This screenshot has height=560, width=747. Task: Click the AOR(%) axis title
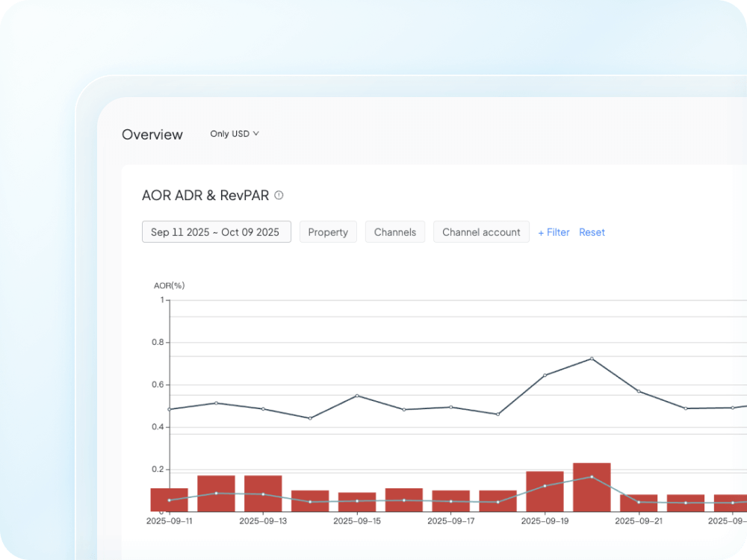coord(169,285)
